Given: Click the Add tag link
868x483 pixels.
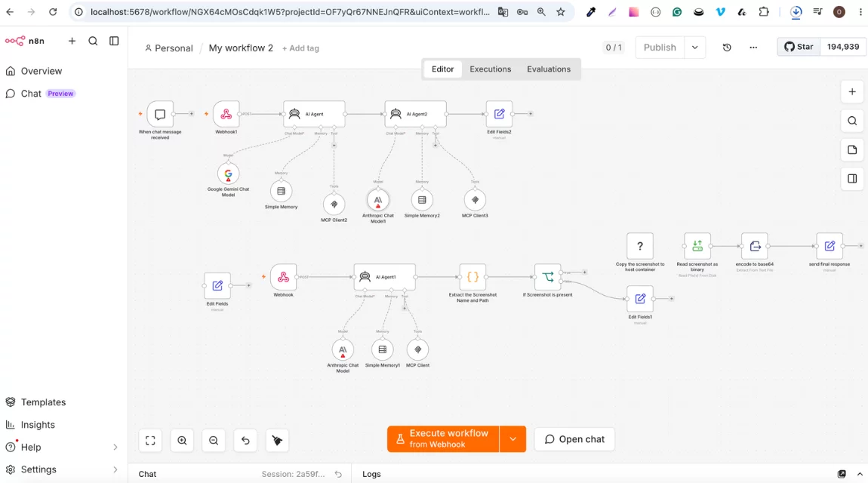Looking at the screenshot, I should coord(300,48).
